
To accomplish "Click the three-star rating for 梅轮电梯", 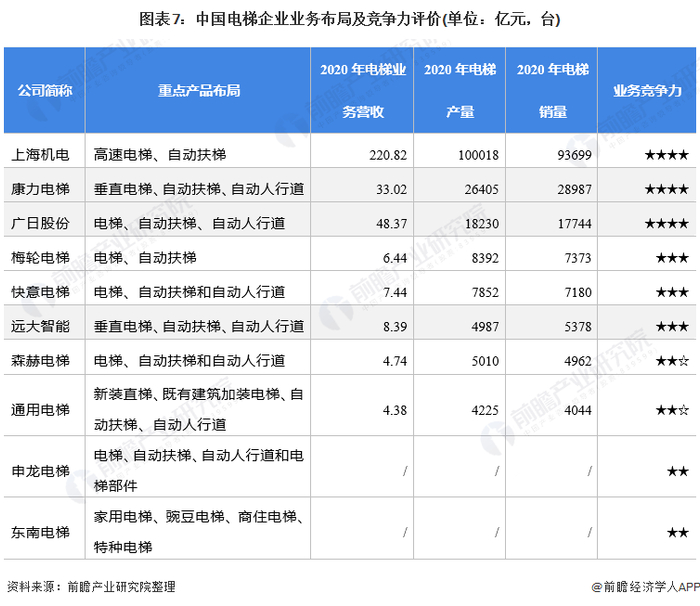I will (672, 258).
